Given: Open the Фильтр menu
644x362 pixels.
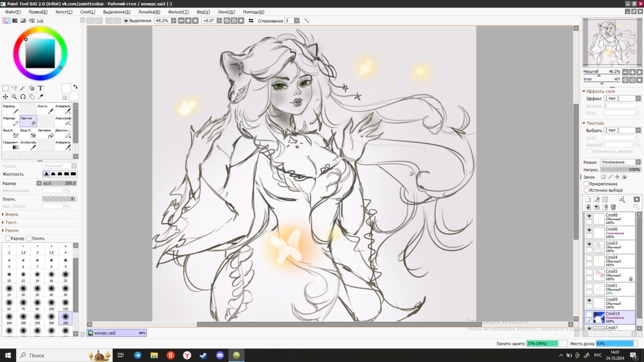Looking at the screenshot, I should (x=179, y=12).
